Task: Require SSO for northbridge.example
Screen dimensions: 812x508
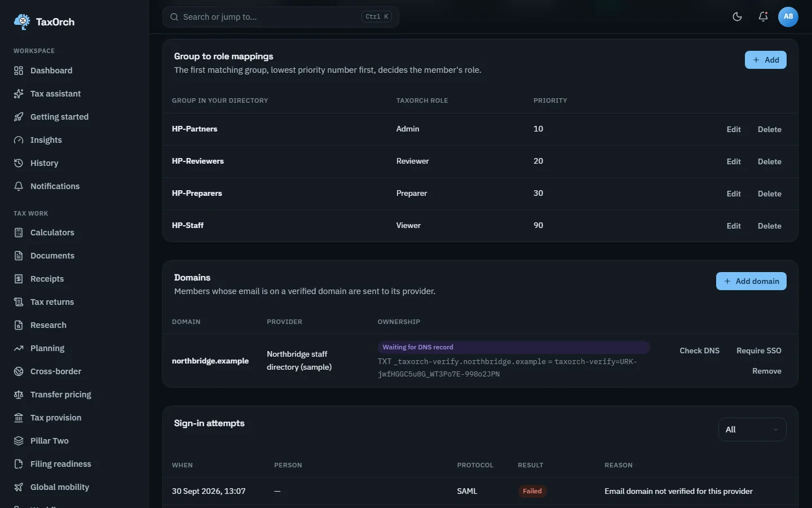Action: click(759, 351)
